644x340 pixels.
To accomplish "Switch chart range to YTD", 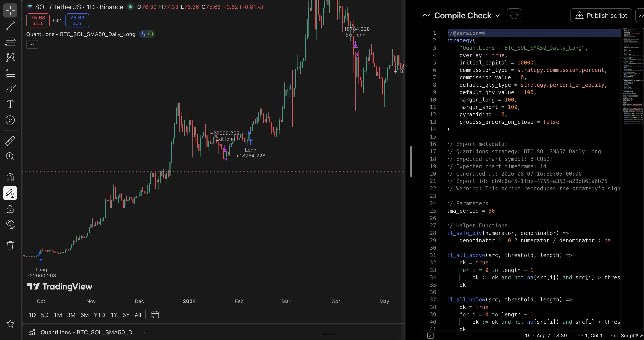I will tap(99, 315).
